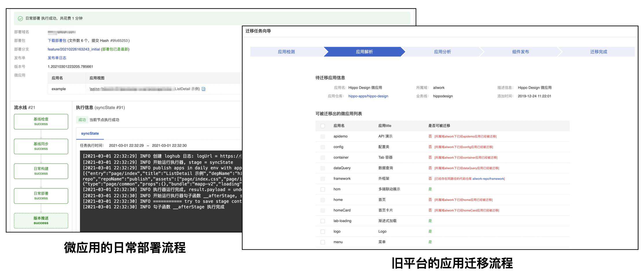
Task: Open the 应用分析 wizard step
Action: coord(442,52)
